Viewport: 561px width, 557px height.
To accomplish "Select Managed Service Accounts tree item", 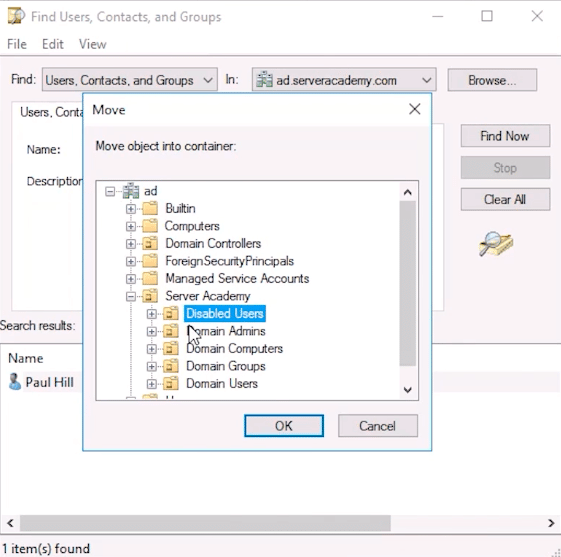I will pos(237,278).
